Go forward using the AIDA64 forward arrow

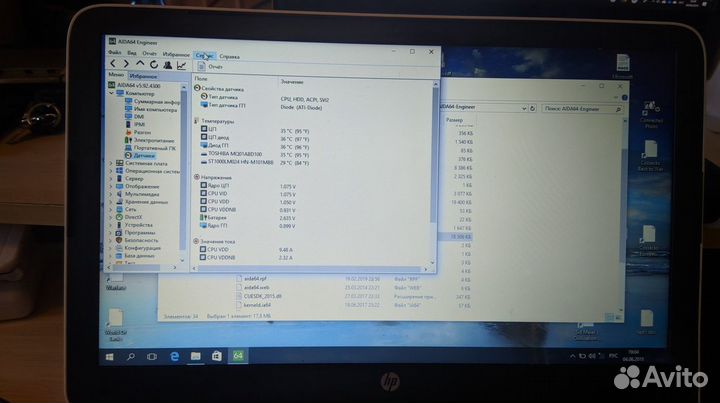(x=126, y=64)
